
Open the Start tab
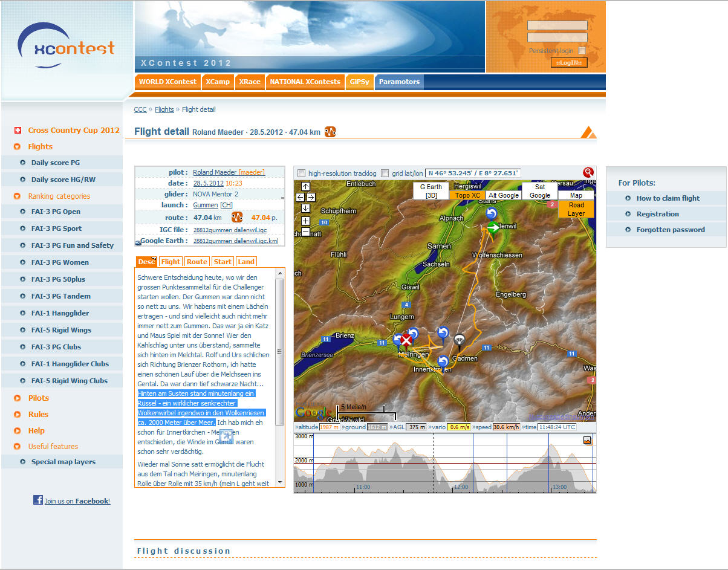pyautogui.click(x=223, y=261)
